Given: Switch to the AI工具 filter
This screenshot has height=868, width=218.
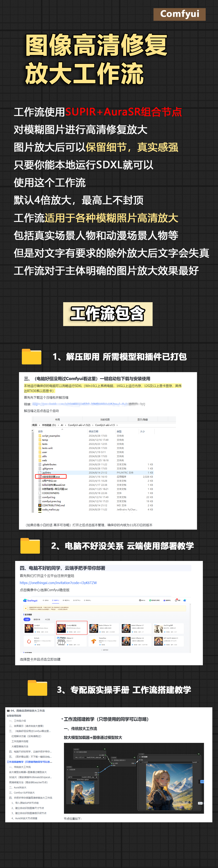Looking at the screenshot, I should click(x=47, y=619).
